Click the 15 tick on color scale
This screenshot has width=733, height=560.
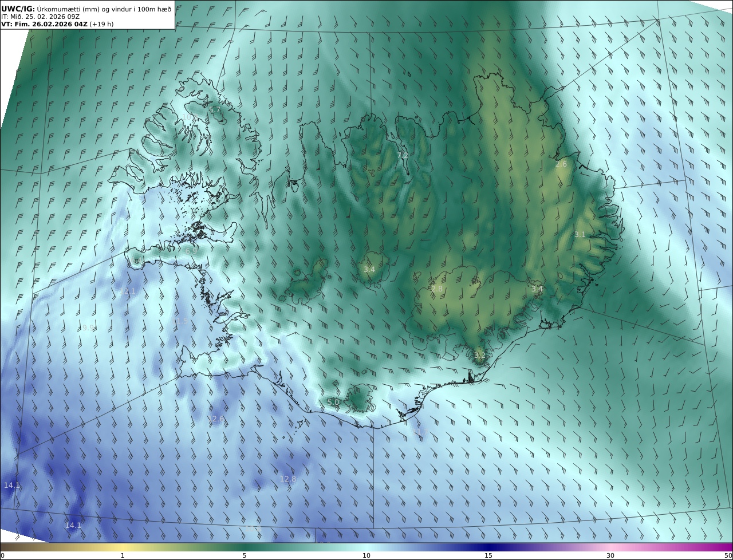[488, 555]
